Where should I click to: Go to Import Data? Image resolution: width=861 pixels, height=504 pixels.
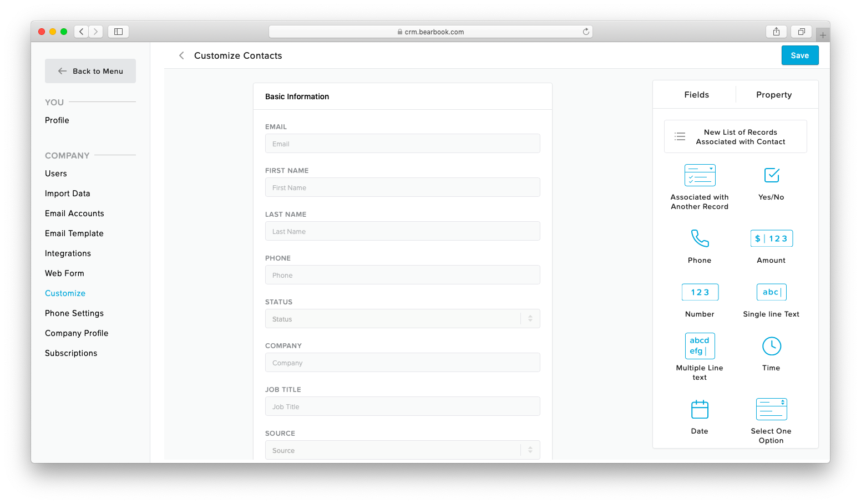[x=68, y=194]
